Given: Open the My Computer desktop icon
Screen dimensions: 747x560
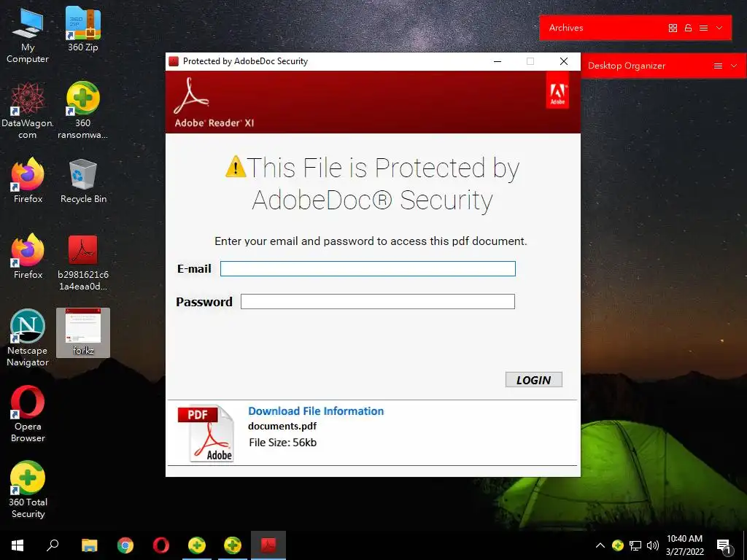Looking at the screenshot, I should (28, 34).
